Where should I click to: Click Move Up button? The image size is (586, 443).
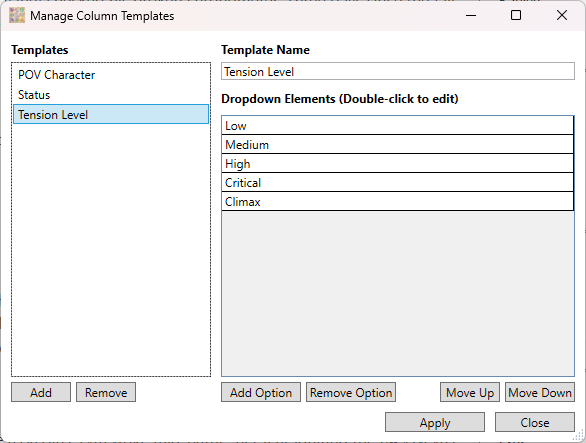click(470, 392)
